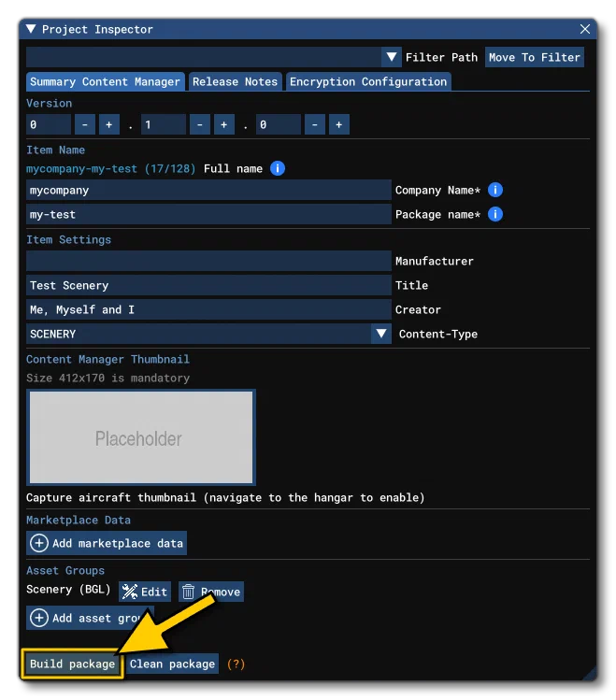Click the Test Scenery title field

(x=208, y=285)
